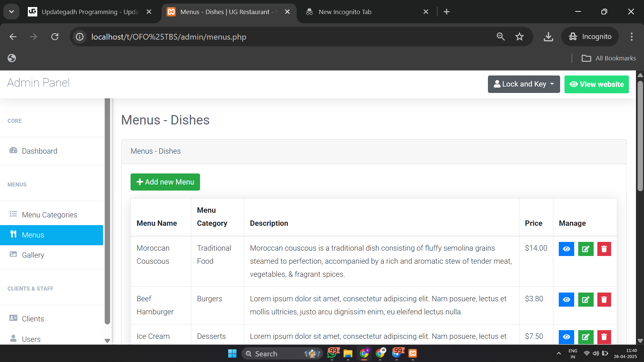Click the browser forward arrow
This screenshot has height=362, width=644.
(34, 37)
